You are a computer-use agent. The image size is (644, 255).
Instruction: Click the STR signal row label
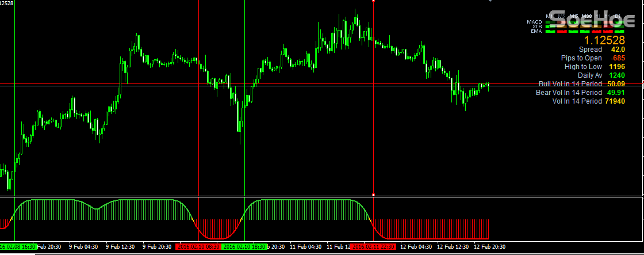[x=537, y=26]
